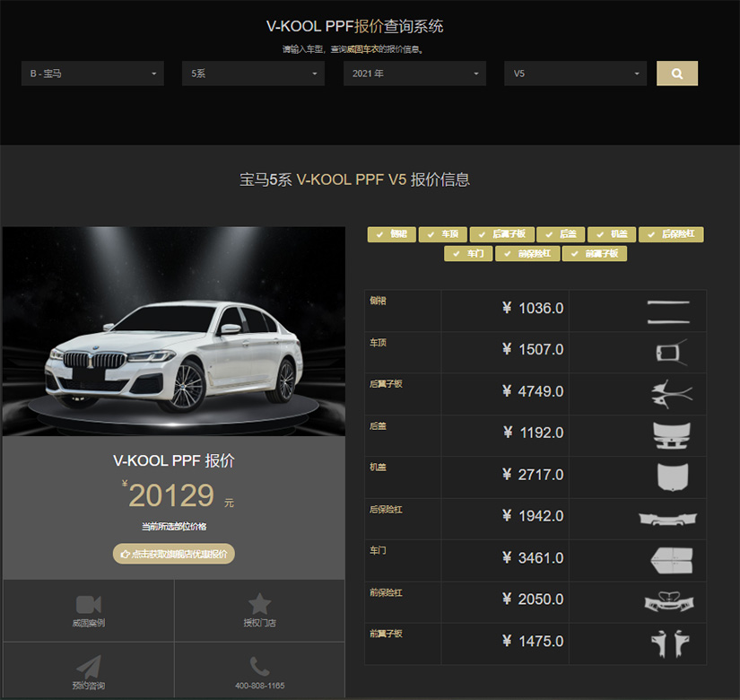This screenshot has height=700, width=740.
Task: Click the ¥ 3461.0 price for 车门
Action: (x=533, y=558)
